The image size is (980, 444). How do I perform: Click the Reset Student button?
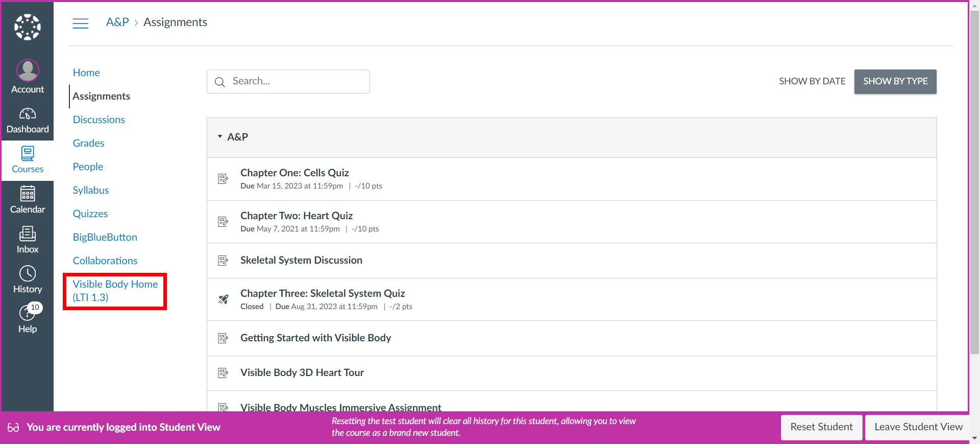(821, 427)
